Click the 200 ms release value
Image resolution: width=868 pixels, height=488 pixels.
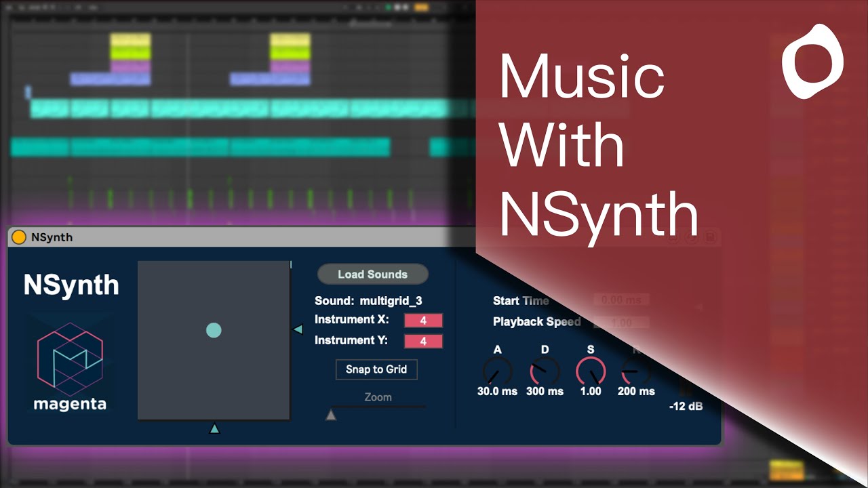coord(636,391)
